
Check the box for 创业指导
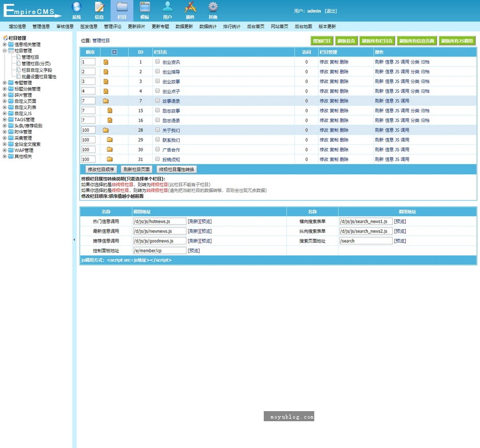157,71
